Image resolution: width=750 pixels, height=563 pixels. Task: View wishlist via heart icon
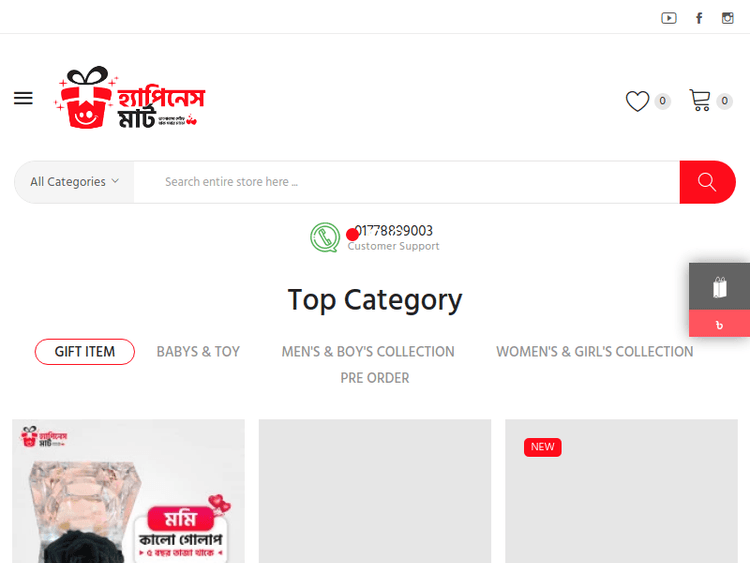point(638,101)
